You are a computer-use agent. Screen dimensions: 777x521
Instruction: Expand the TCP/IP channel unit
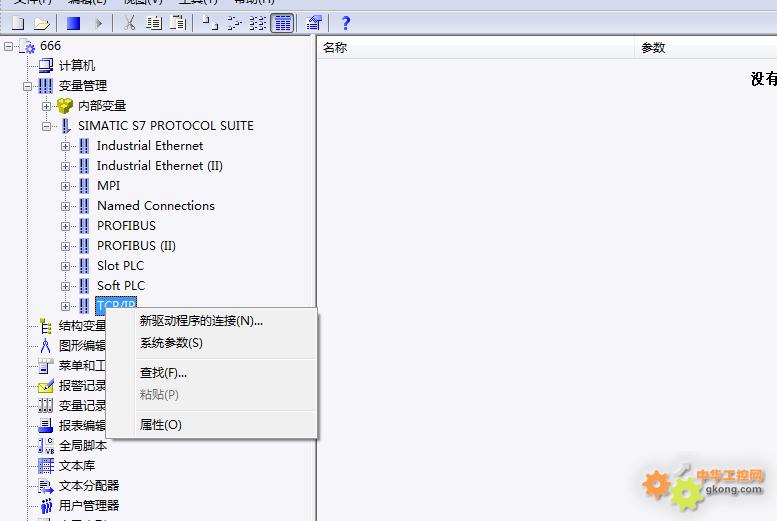tap(65, 306)
